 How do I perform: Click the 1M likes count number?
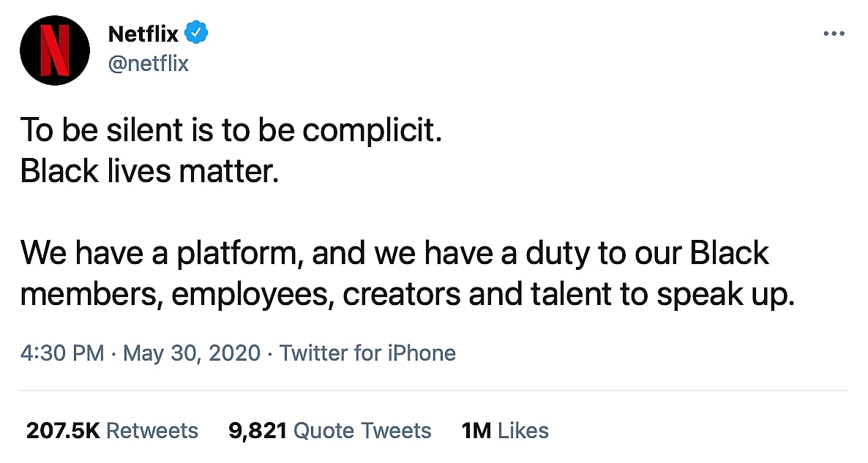coord(476,430)
